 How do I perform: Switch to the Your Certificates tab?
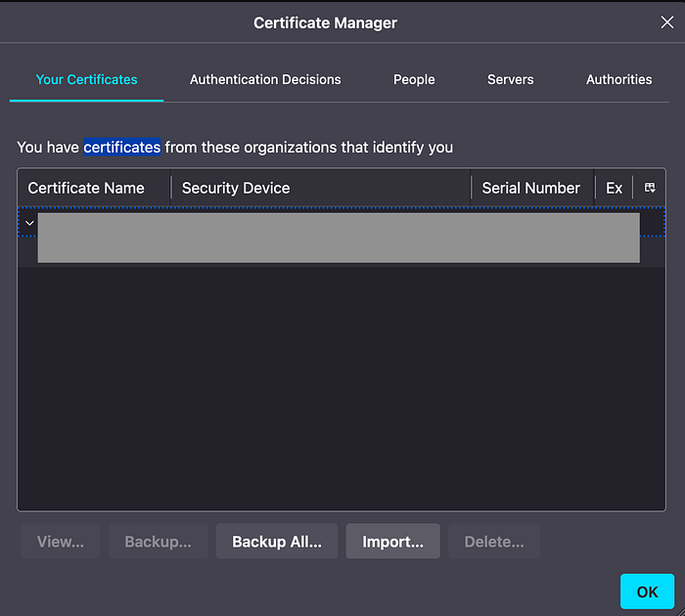pyautogui.click(x=86, y=79)
